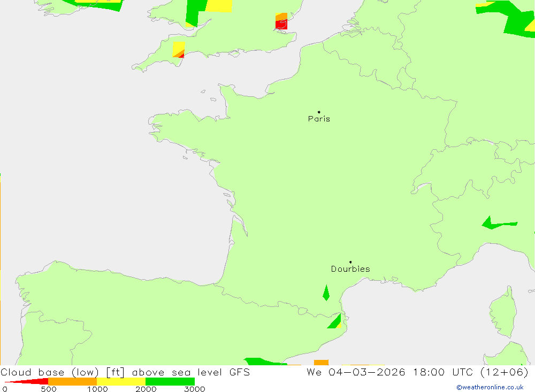Click the 'Cloud base (low) [ft]' title text
Viewport: 535px width, 392px height.
(x=63, y=372)
